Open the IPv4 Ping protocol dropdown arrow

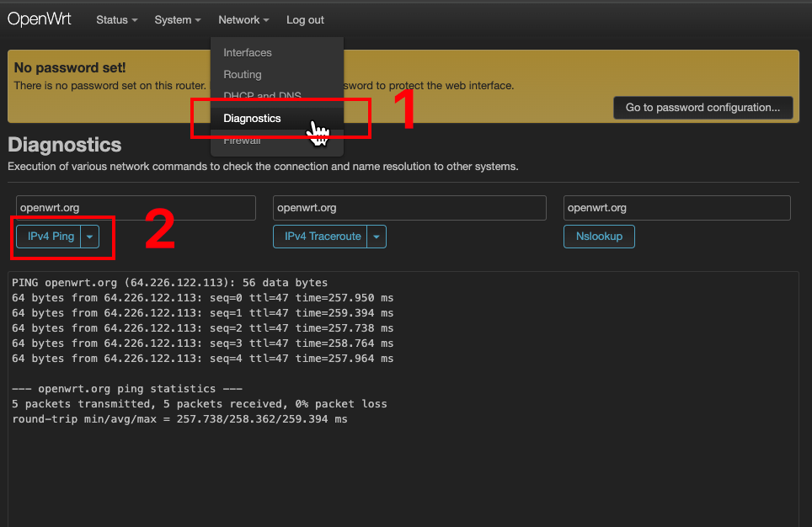coord(90,237)
